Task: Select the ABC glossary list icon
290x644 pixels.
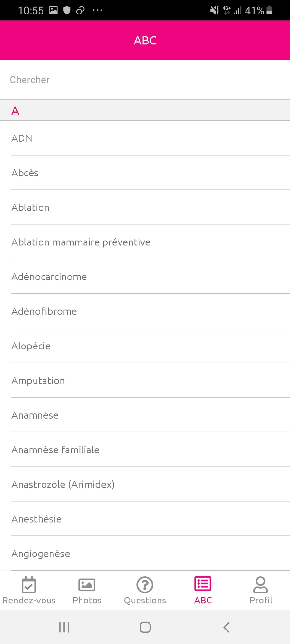Action: [x=203, y=584]
